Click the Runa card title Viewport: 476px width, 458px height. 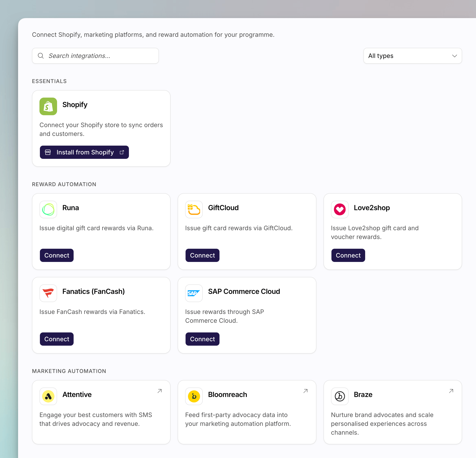71,208
